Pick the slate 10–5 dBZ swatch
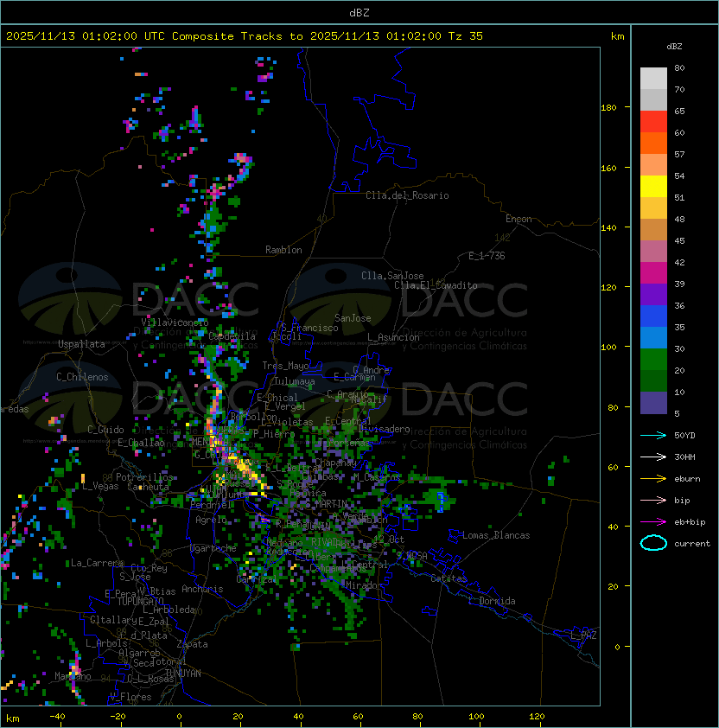 tap(653, 403)
